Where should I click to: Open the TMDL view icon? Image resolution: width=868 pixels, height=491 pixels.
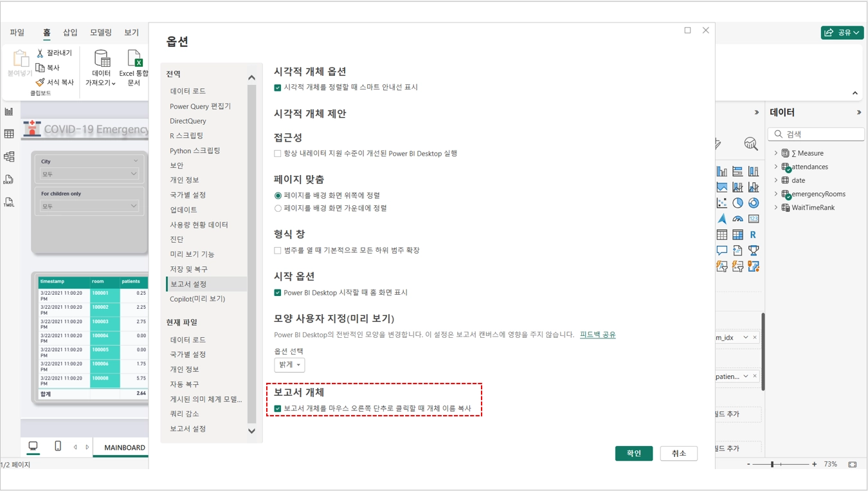pos(9,202)
